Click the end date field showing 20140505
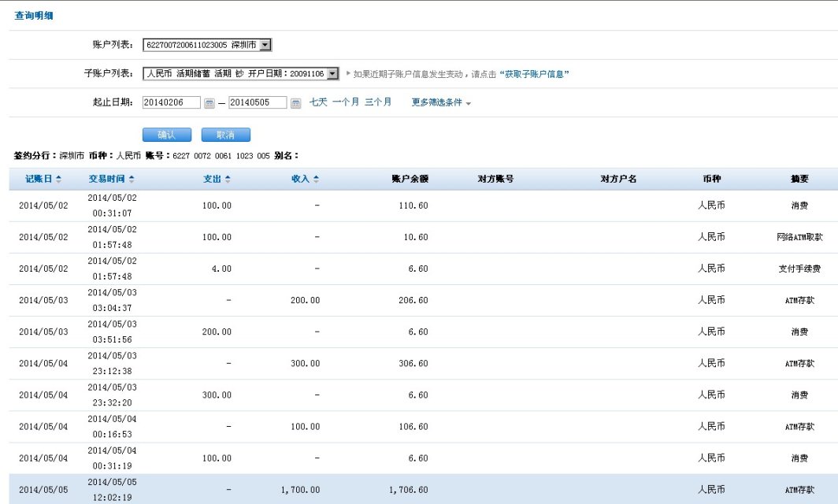The height and width of the screenshot is (504, 838). coord(258,102)
